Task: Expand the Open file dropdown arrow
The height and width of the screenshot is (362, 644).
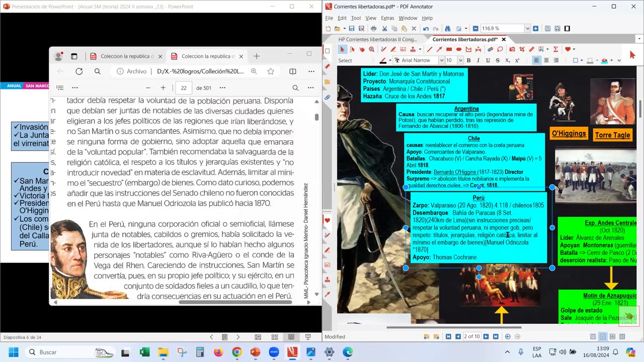Action: [x=344, y=29]
